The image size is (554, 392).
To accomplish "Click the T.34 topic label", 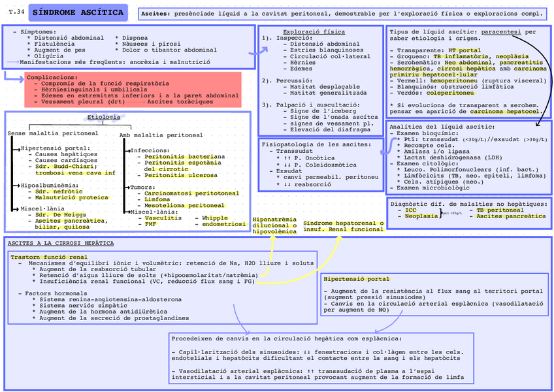I will pos(17,13).
